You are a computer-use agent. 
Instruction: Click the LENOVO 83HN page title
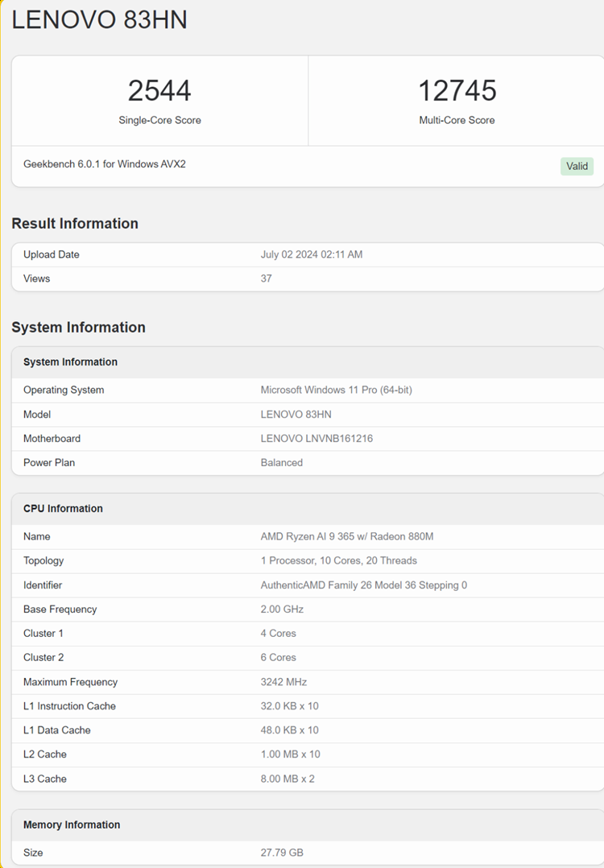click(100, 20)
